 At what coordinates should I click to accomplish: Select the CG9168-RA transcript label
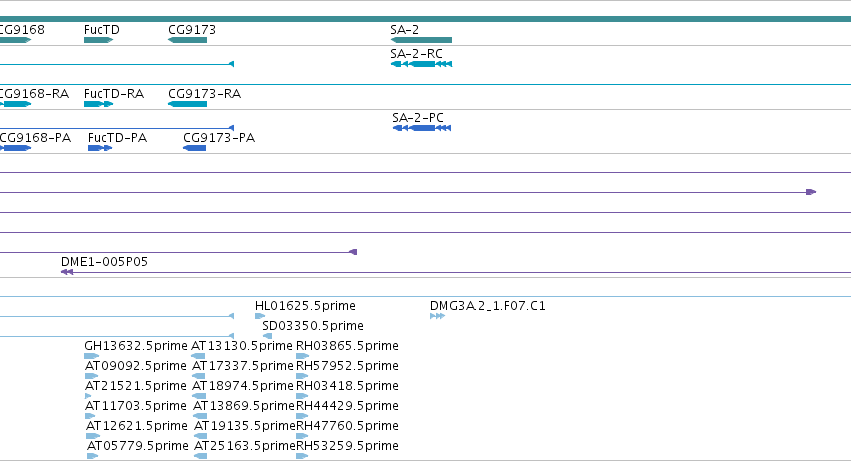pos(34,94)
